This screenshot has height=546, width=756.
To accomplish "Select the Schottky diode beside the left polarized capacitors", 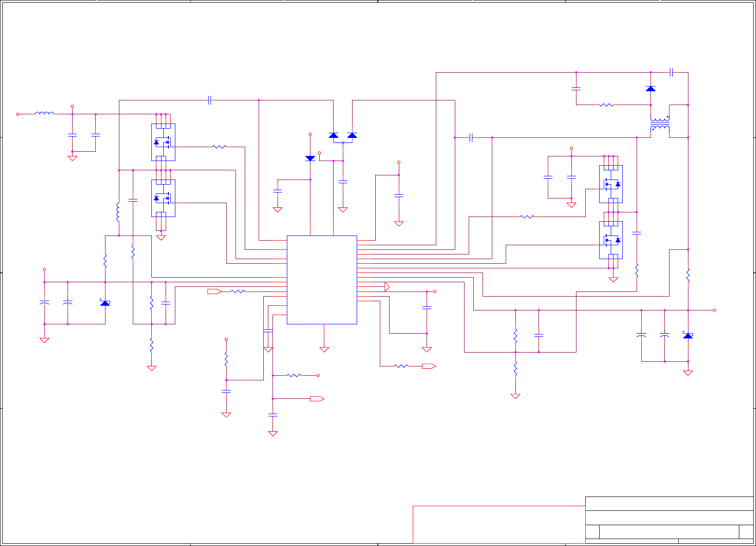I will (105, 303).
